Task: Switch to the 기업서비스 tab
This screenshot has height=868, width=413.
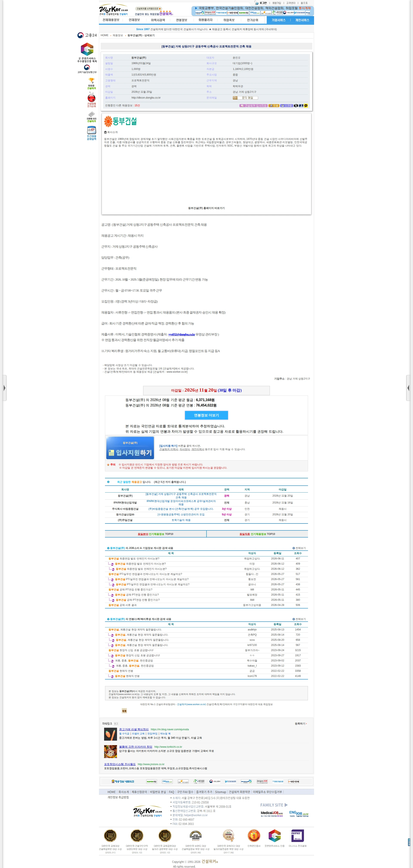Action: 279,20
